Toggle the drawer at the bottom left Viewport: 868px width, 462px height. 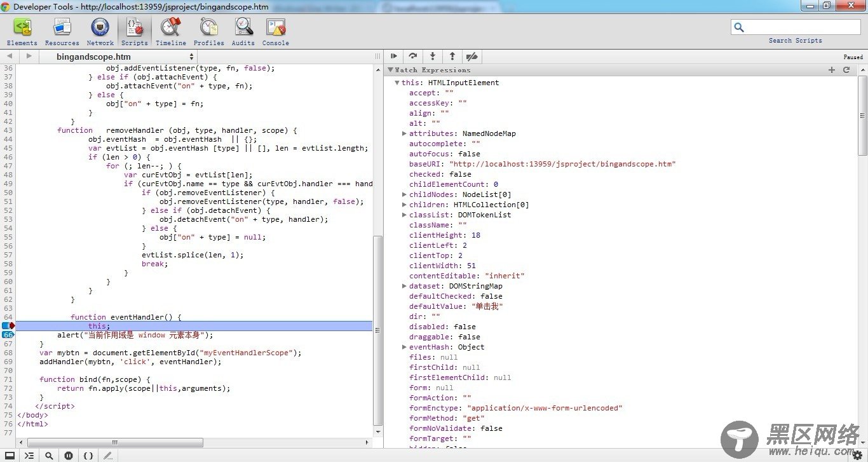click(9, 456)
